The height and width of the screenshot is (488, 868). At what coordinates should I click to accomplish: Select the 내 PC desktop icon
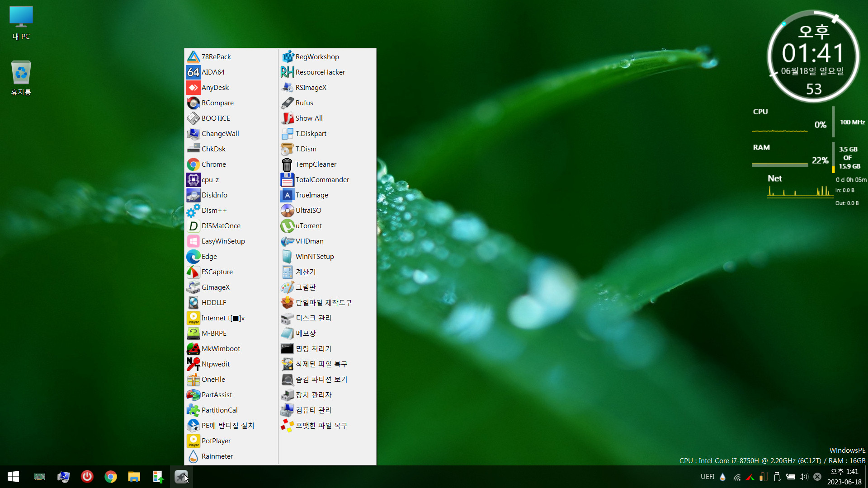[x=21, y=23]
